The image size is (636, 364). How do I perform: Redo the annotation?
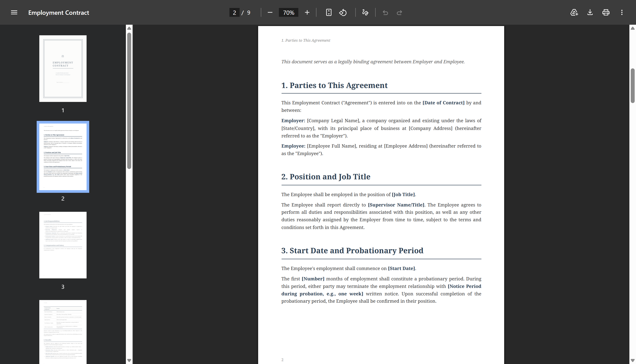point(399,13)
